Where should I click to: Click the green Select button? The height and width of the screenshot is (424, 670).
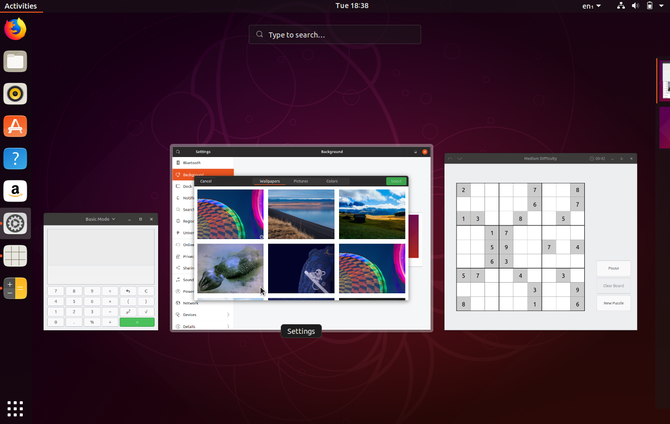coord(396,181)
